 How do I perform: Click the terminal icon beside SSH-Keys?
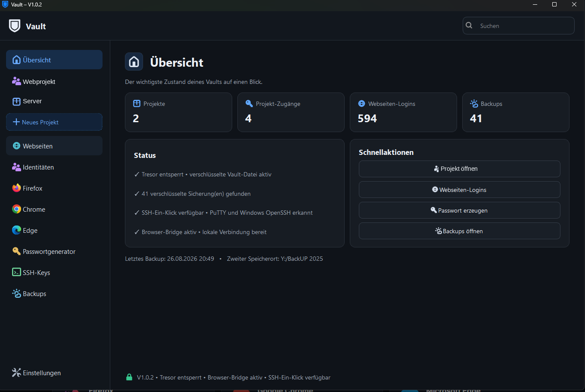pos(16,272)
